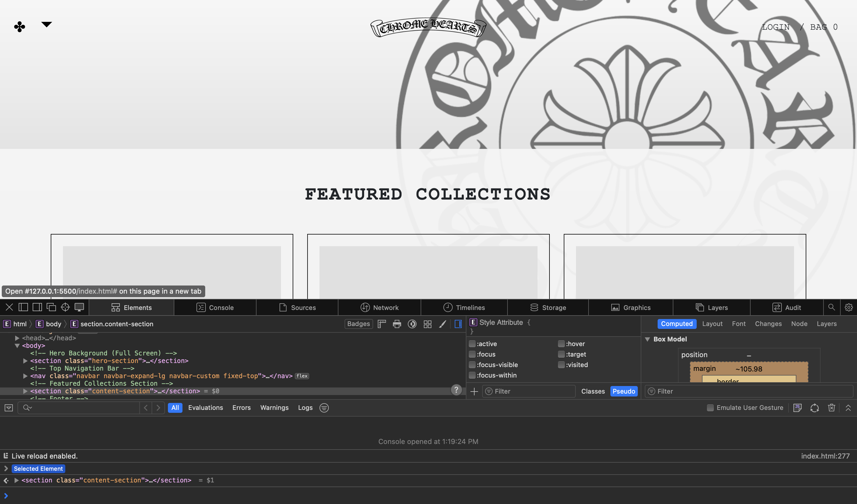Open the inspector settings gear icon
This screenshot has width=857, height=504.
[849, 307]
